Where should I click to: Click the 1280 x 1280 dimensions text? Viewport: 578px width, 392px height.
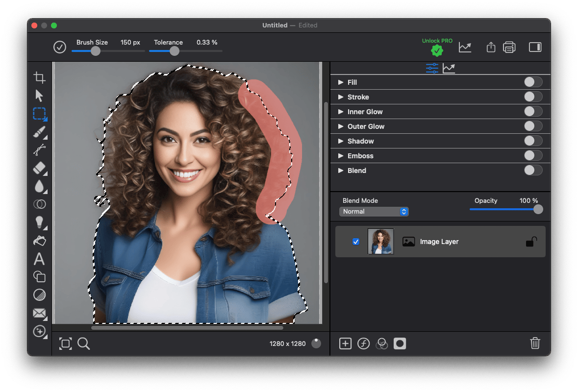287,344
